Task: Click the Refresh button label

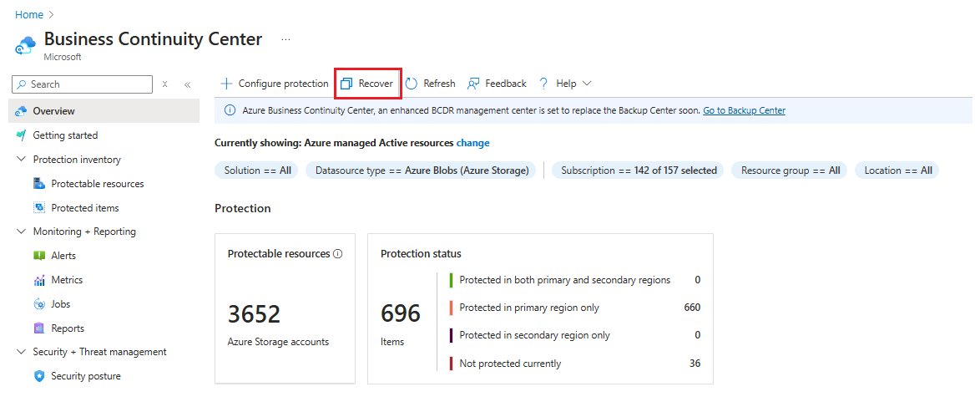Action: (x=439, y=84)
